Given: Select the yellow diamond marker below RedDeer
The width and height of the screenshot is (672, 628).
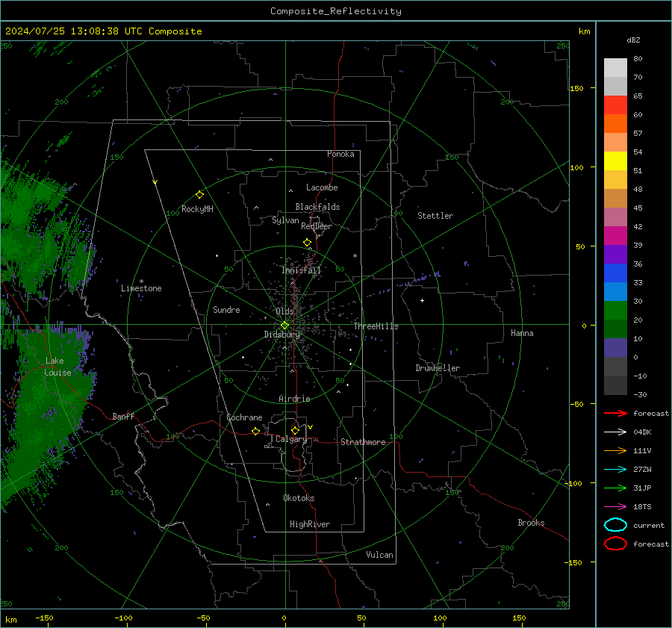Looking at the screenshot, I should pos(307,243).
